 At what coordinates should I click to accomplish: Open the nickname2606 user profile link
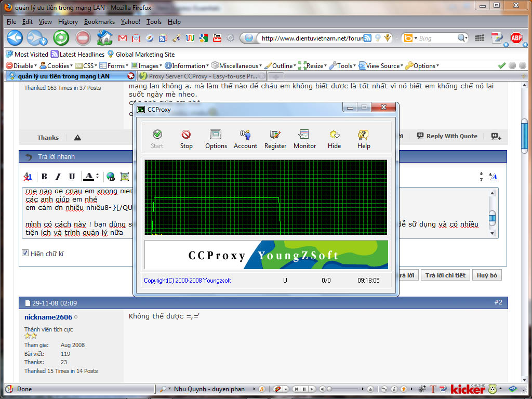click(48, 317)
